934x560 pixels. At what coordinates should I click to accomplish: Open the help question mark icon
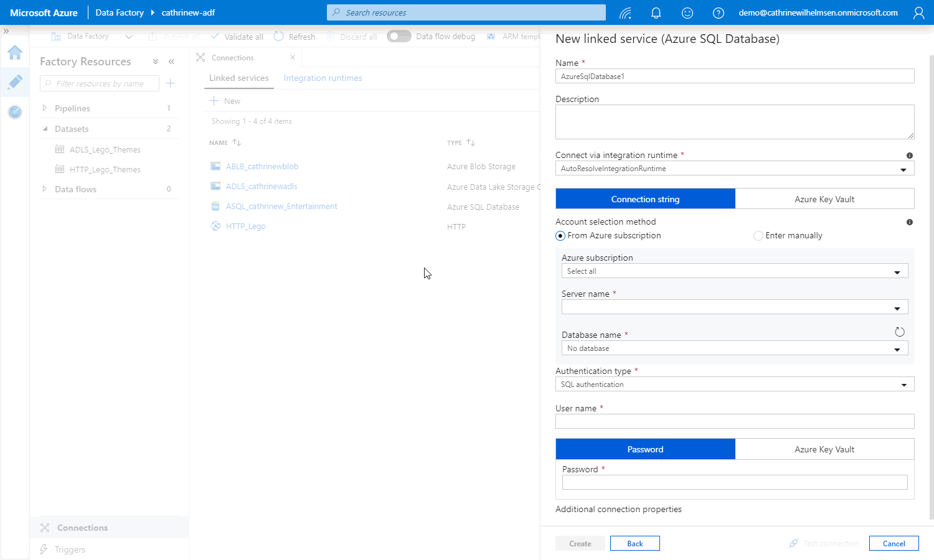coord(718,13)
